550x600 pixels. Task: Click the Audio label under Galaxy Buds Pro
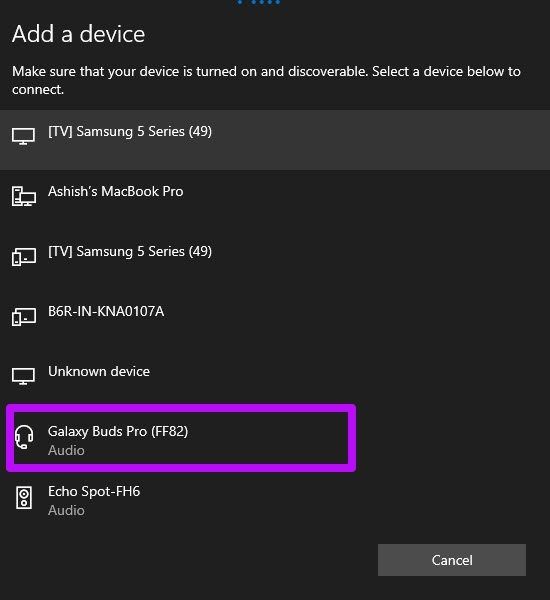pyautogui.click(x=66, y=450)
